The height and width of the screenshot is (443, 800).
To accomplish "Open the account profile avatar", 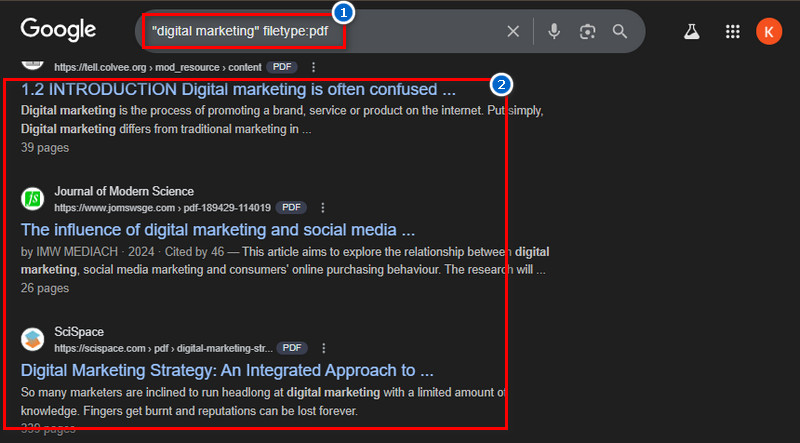I will pyautogui.click(x=769, y=32).
